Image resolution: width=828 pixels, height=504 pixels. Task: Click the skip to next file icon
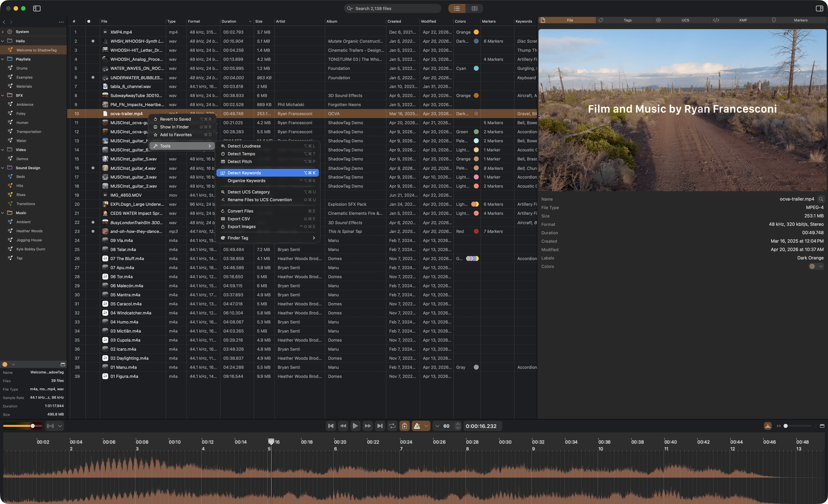380,426
